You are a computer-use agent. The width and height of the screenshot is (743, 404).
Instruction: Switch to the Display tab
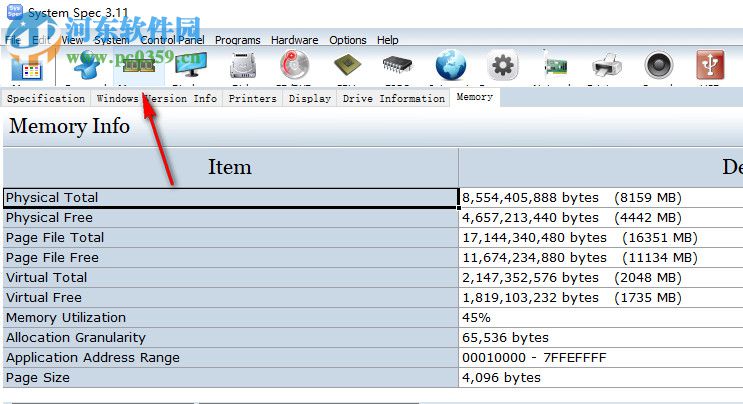(x=310, y=99)
